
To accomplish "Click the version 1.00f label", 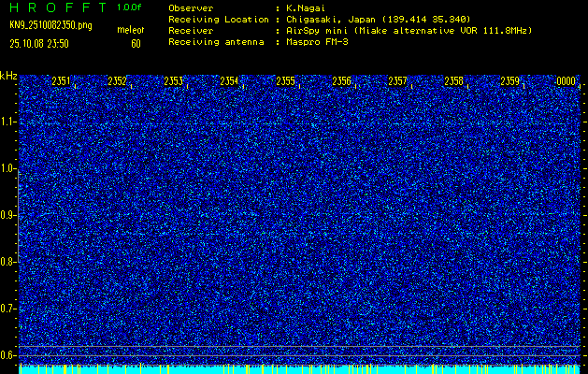I will pyautogui.click(x=130, y=7).
